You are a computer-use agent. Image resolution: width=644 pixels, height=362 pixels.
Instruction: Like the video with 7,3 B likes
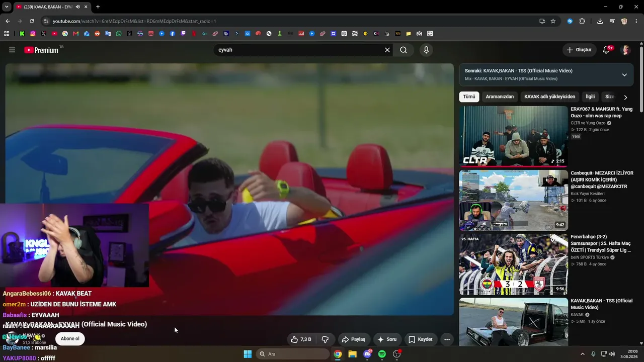coord(301,339)
